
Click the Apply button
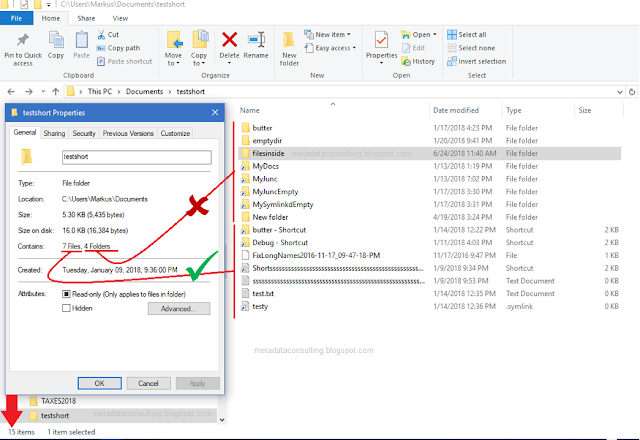197,383
